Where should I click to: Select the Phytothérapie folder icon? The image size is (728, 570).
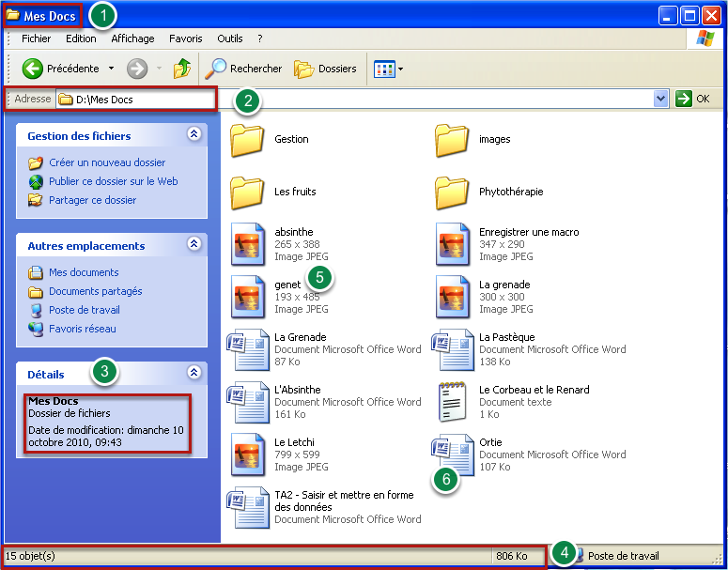click(452, 193)
